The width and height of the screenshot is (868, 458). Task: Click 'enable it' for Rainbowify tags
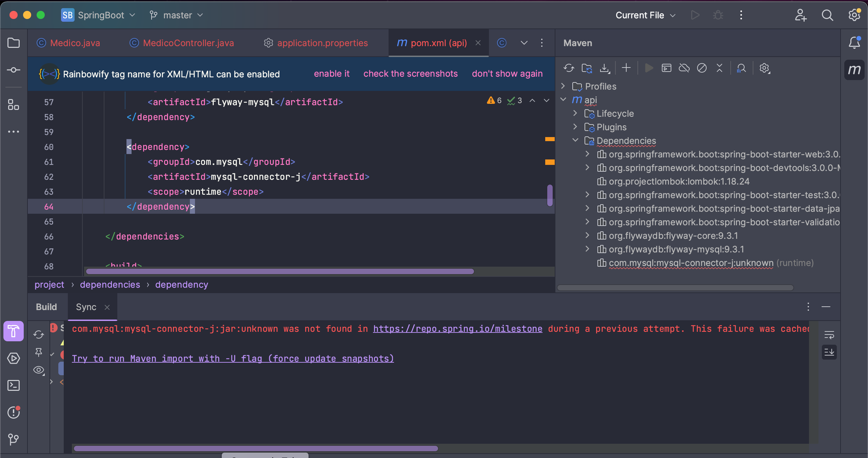tap(332, 74)
